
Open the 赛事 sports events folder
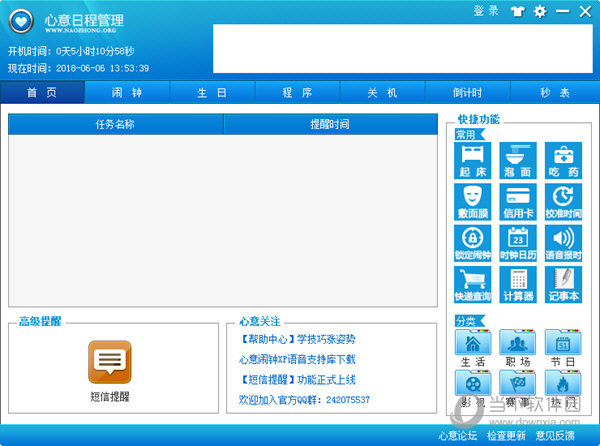518,388
